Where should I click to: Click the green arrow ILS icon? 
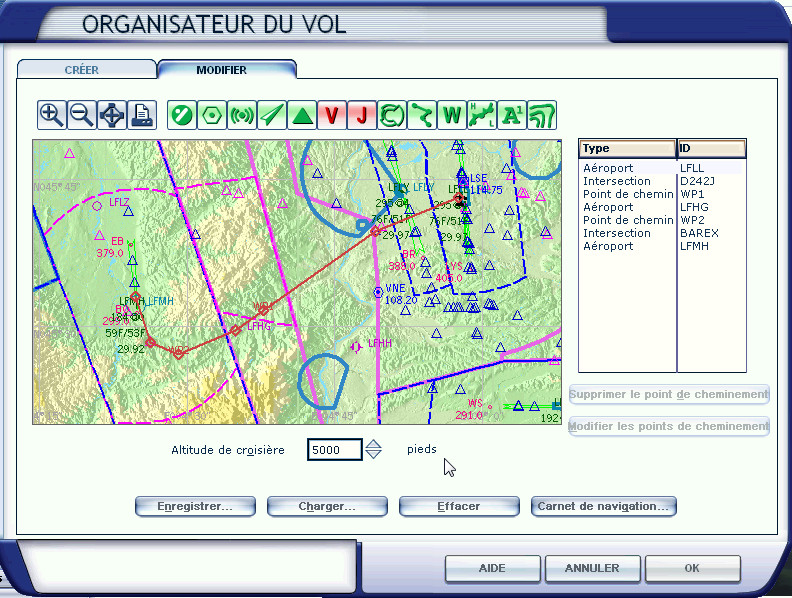271,115
